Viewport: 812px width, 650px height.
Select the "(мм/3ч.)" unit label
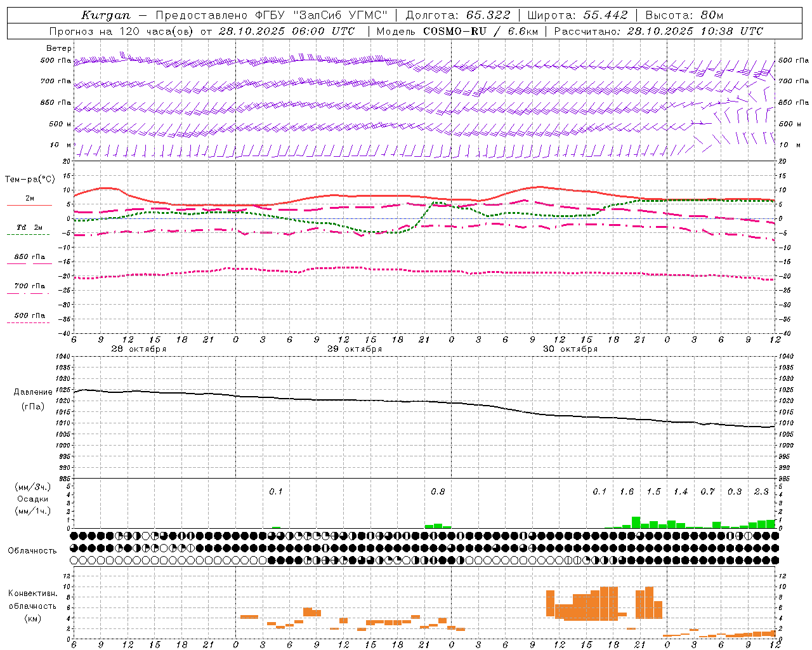pos(33,487)
